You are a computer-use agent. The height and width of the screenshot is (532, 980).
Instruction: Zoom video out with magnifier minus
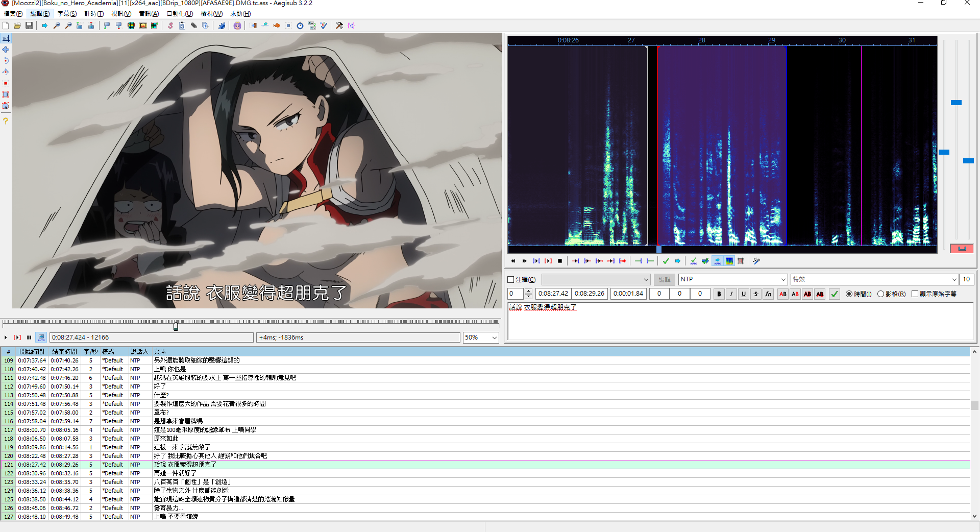[68, 26]
